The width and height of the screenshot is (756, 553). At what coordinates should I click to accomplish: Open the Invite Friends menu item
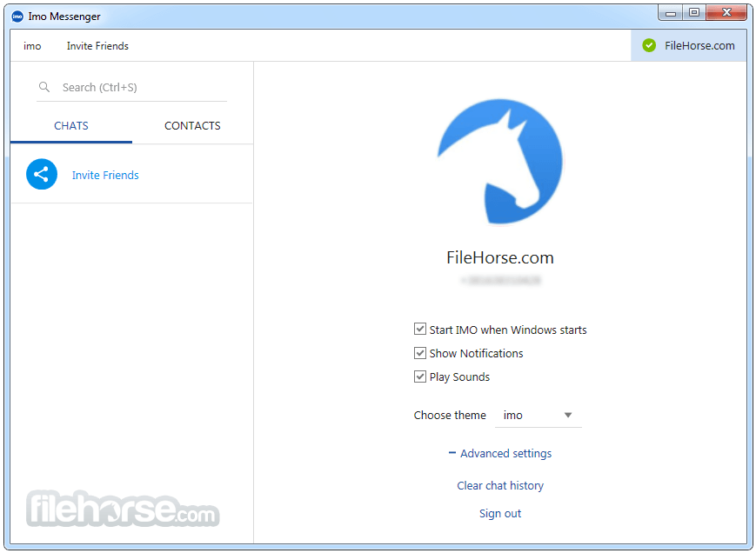(98, 46)
